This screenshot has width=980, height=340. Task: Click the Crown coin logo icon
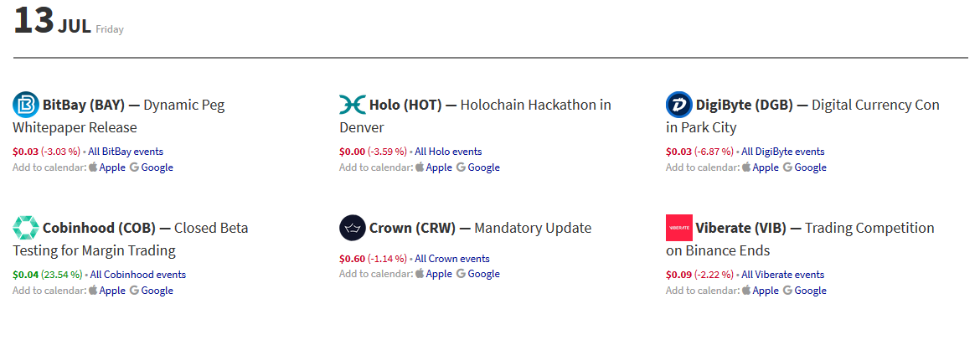[x=353, y=228]
